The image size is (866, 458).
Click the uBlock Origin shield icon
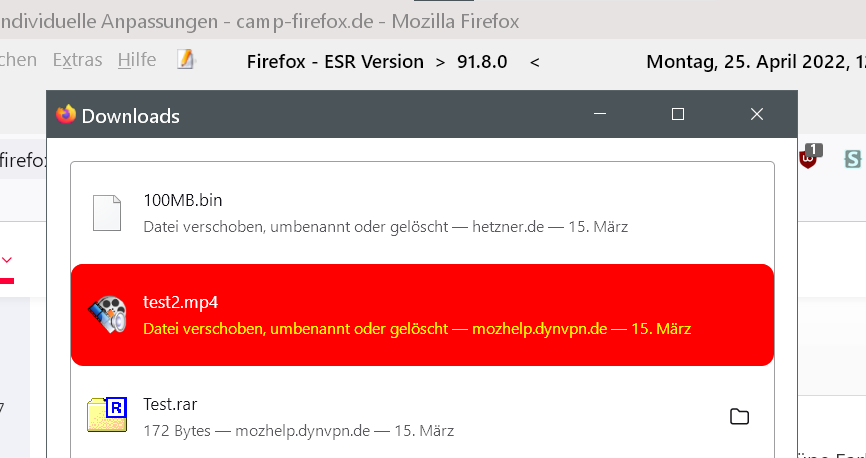click(x=808, y=157)
